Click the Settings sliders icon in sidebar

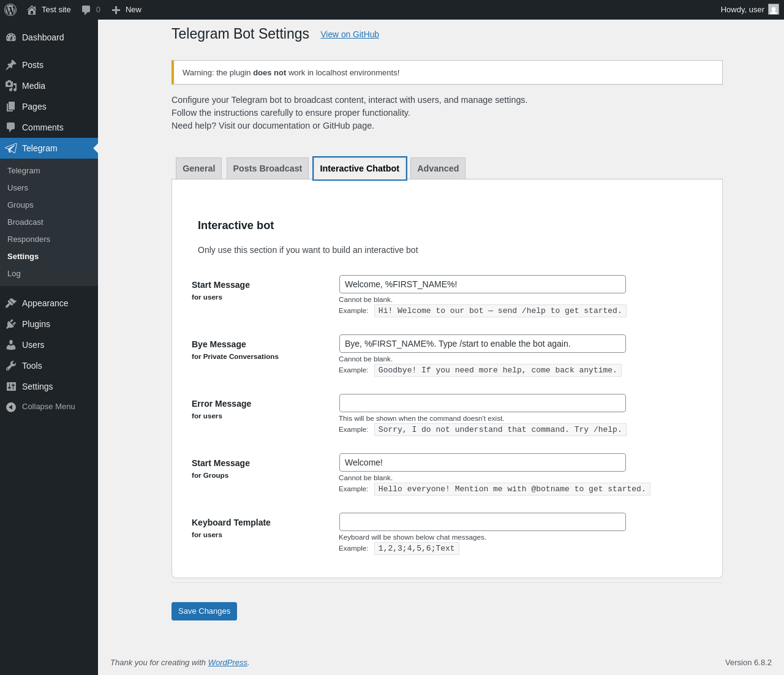11,387
